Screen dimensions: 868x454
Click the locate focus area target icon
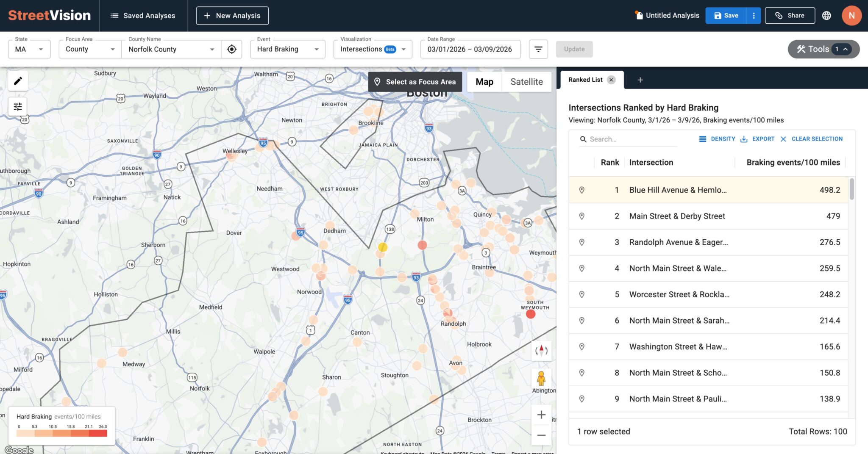(231, 49)
